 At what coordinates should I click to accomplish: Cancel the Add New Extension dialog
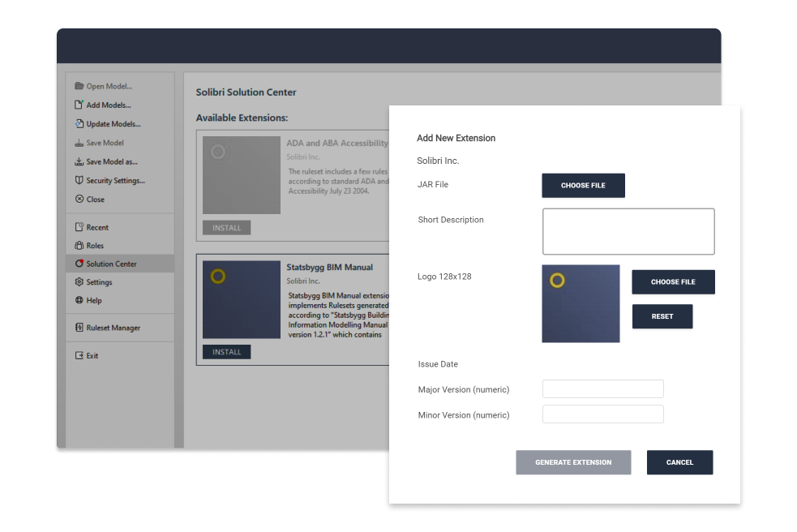(679, 462)
